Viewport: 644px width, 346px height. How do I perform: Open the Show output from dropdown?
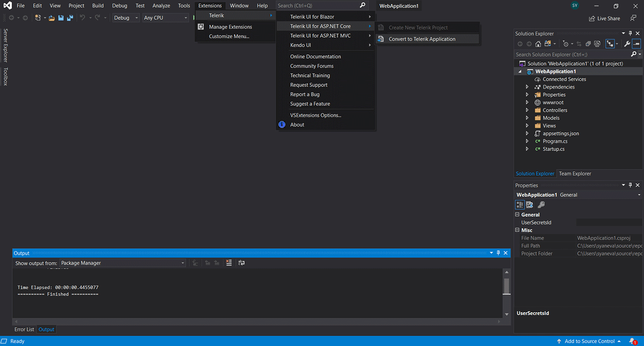pos(123,263)
